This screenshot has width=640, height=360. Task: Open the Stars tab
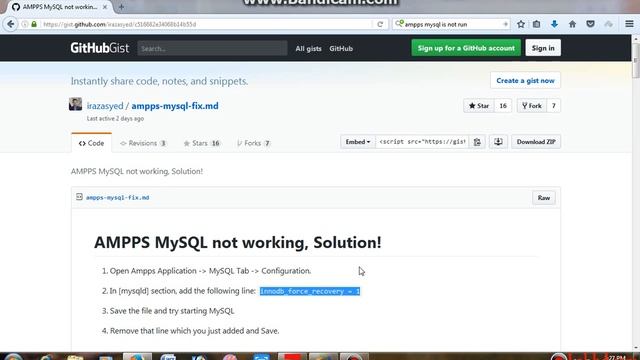point(202,143)
